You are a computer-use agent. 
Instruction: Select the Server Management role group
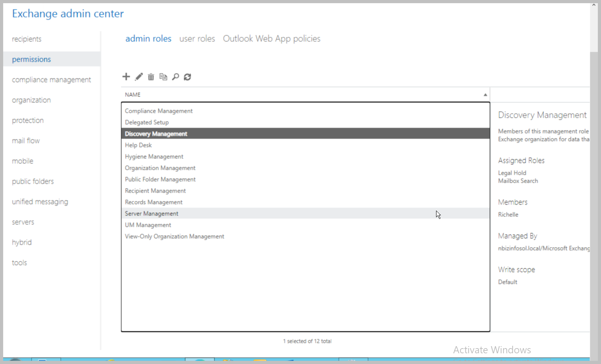(305, 213)
